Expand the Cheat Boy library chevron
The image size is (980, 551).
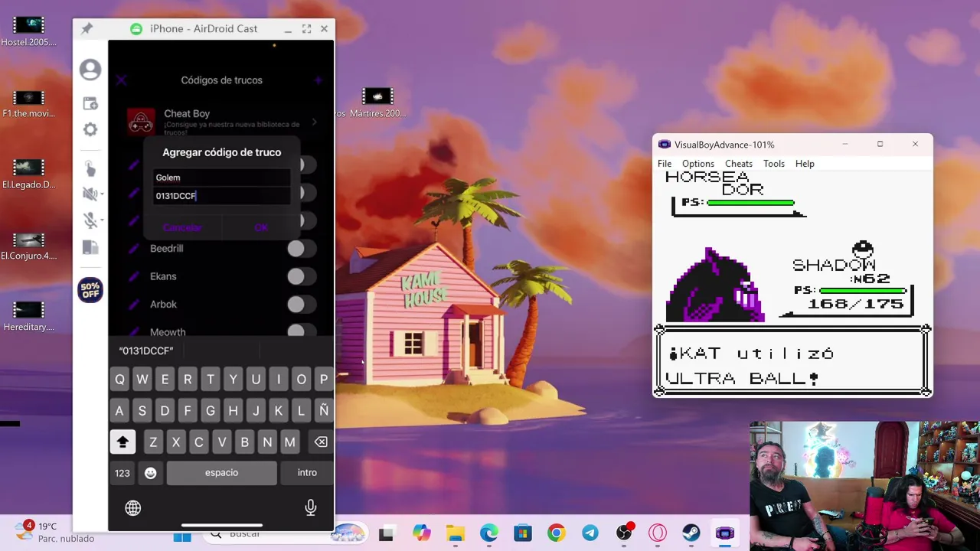click(x=315, y=122)
